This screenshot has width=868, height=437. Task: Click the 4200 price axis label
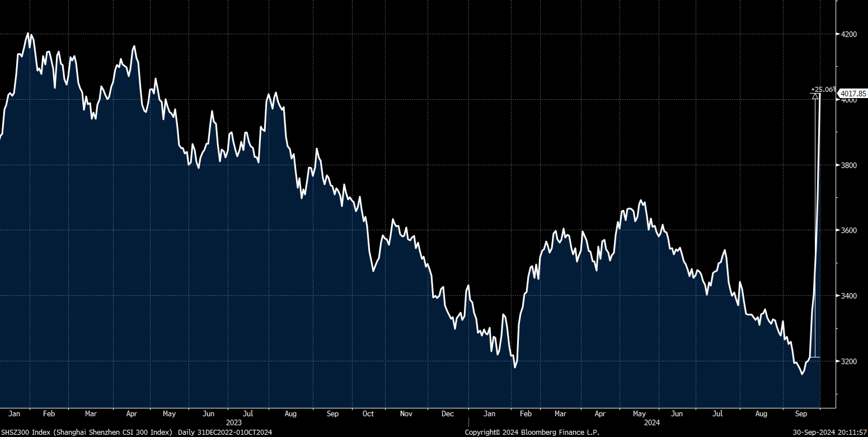point(850,34)
